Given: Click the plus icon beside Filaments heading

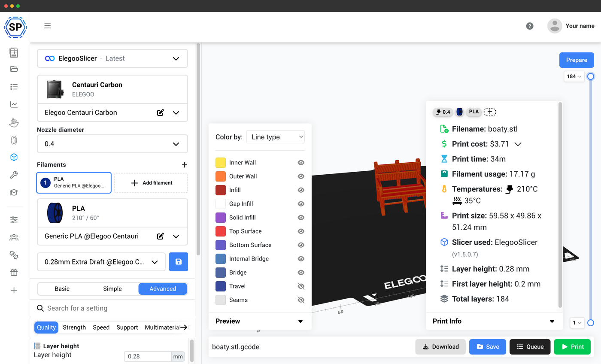Looking at the screenshot, I should click(184, 165).
